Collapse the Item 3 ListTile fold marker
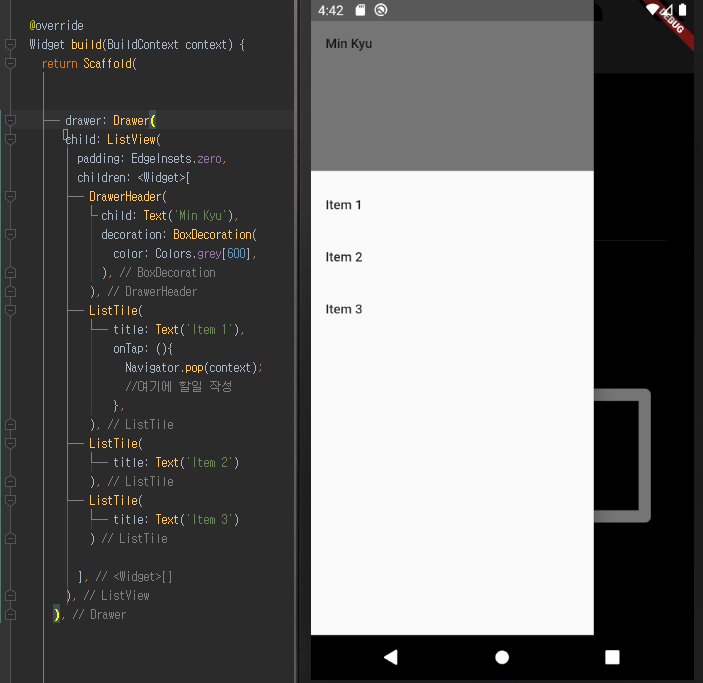Screen dimensions: 703x683 [x=10, y=500]
